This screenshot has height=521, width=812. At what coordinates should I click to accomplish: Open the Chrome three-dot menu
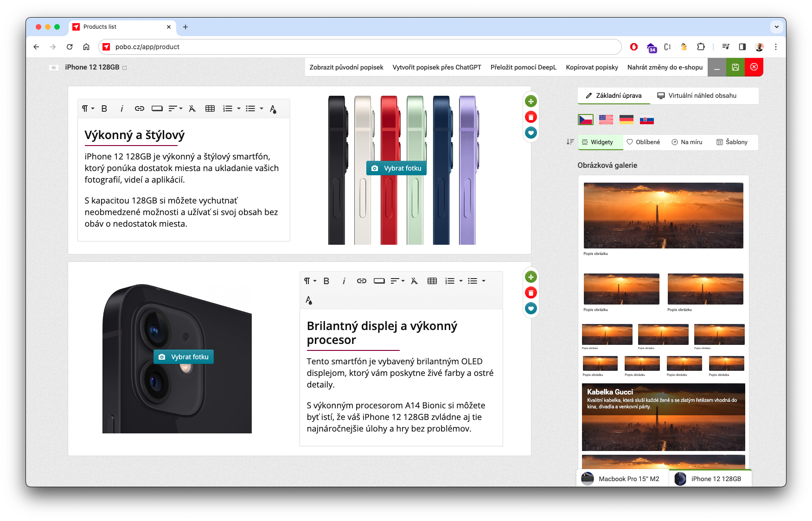776,47
